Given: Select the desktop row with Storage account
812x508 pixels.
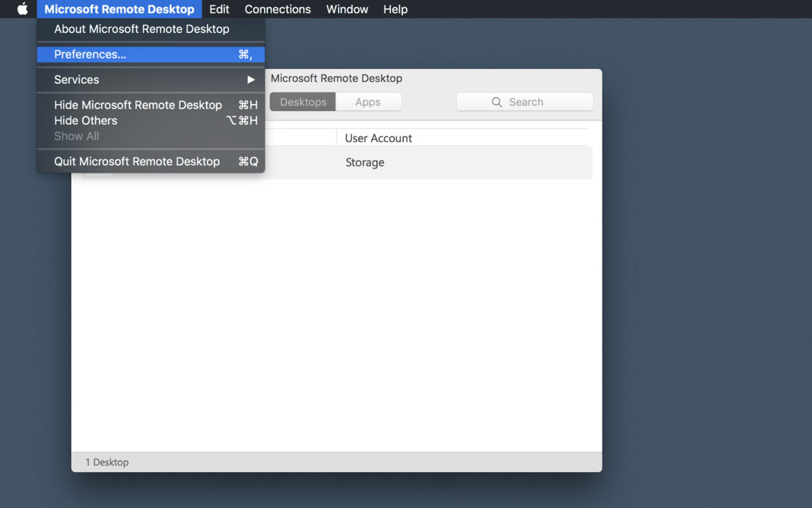Looking at the screenshot, I should (x=337, y=162).
